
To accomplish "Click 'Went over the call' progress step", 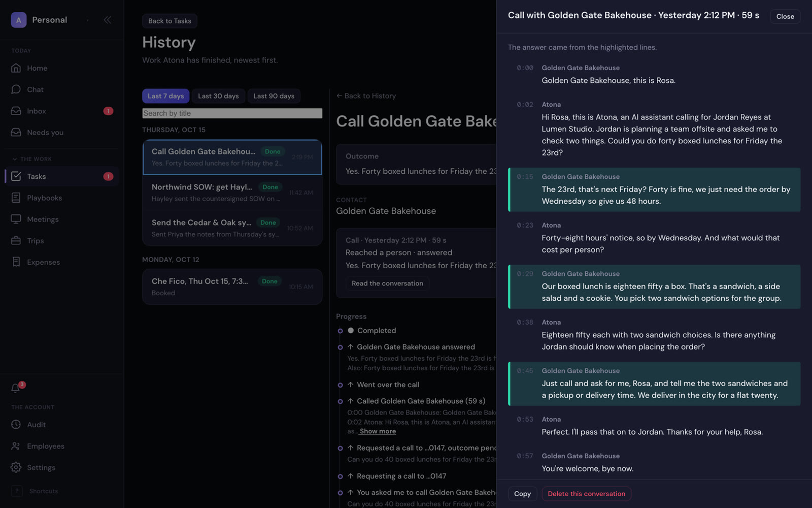I will tap(388, 385).
